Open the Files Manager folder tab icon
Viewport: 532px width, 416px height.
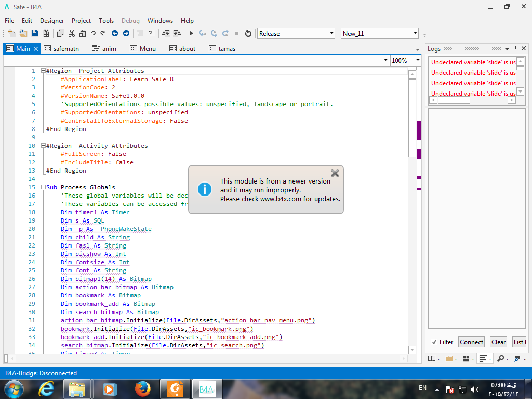449,358
